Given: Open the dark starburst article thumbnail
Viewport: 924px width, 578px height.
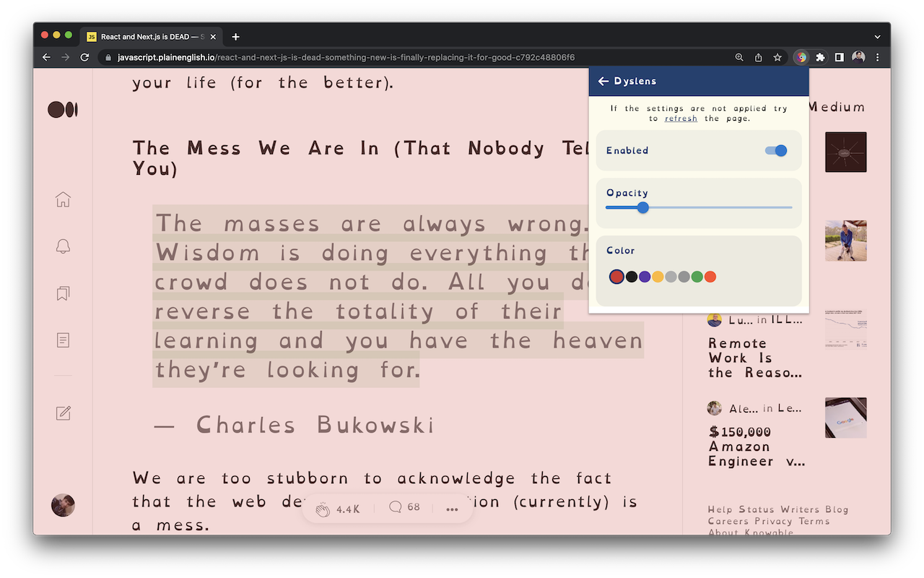Looking at the screenshot, I should 846,152.
